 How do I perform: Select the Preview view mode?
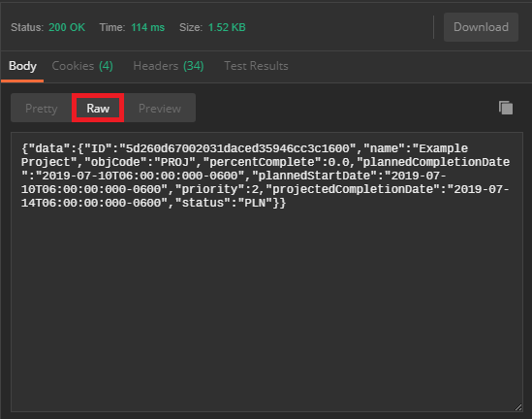pyautogui.click(x=160, y=109)
